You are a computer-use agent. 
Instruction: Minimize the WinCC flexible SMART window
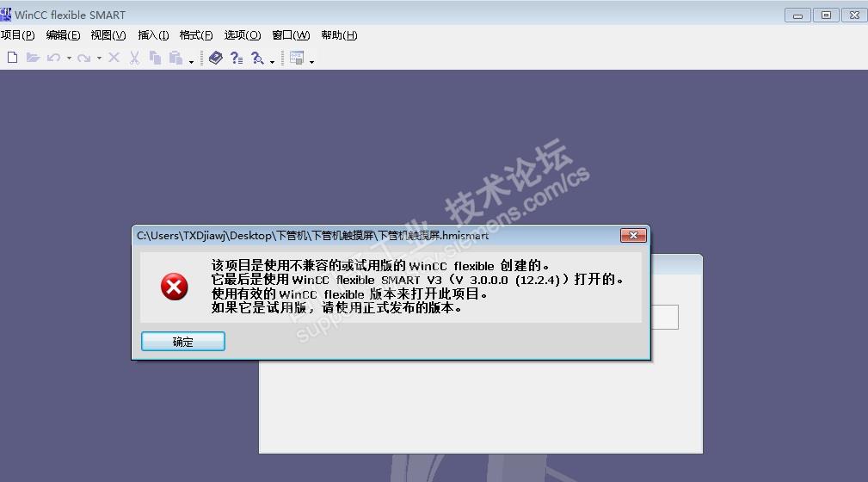(797, 15)
